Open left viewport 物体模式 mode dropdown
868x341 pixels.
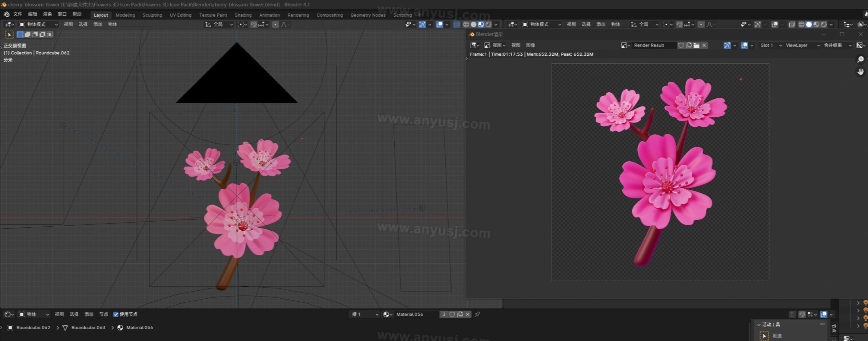click(x=38, y=24)
